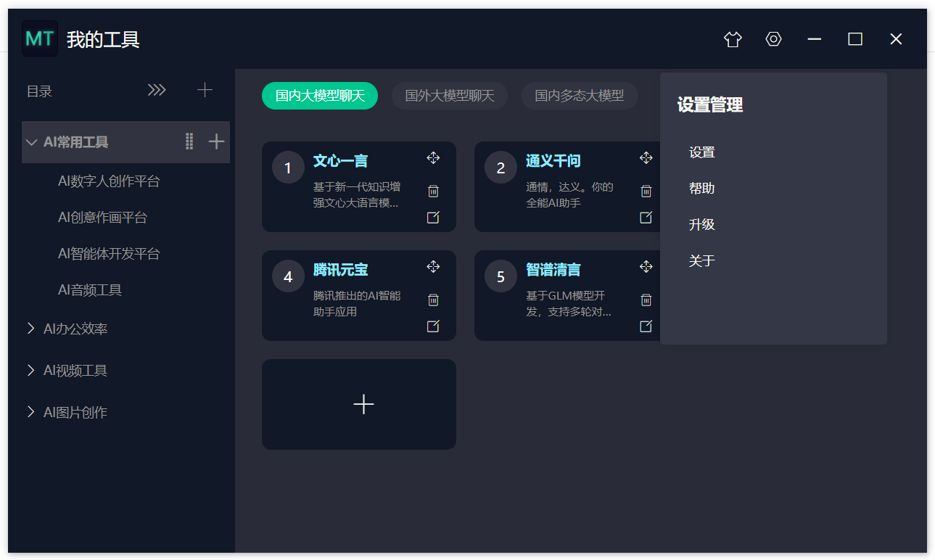Screen dimensions: 935x560
Task: Choose 帮助 in the settings menu
Action: [702, 189]
